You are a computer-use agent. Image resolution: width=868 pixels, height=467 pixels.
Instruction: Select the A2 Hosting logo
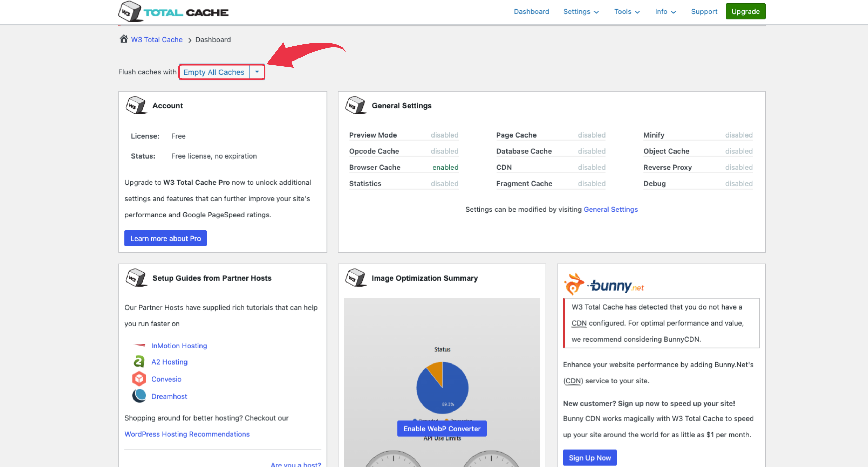point(139,361)
